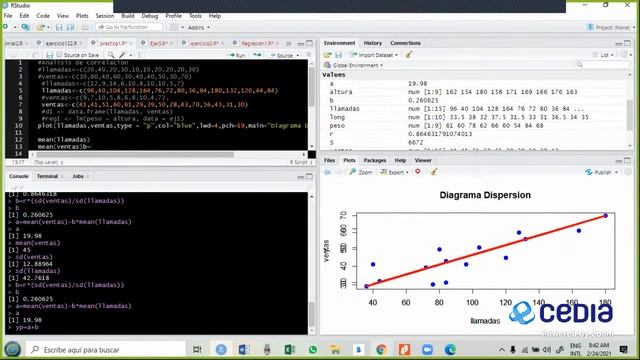Open Excel from the Windows taskbar

click(x=289, y=350)
